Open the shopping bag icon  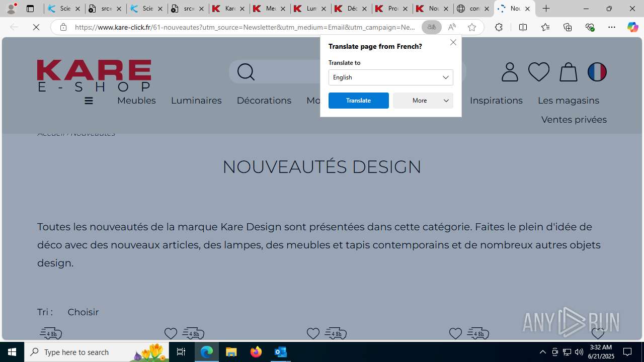click(569, 72)
